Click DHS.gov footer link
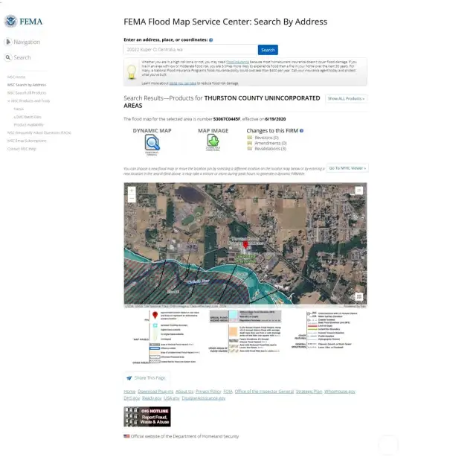The image size is (476, 460). tap(132, 398)
